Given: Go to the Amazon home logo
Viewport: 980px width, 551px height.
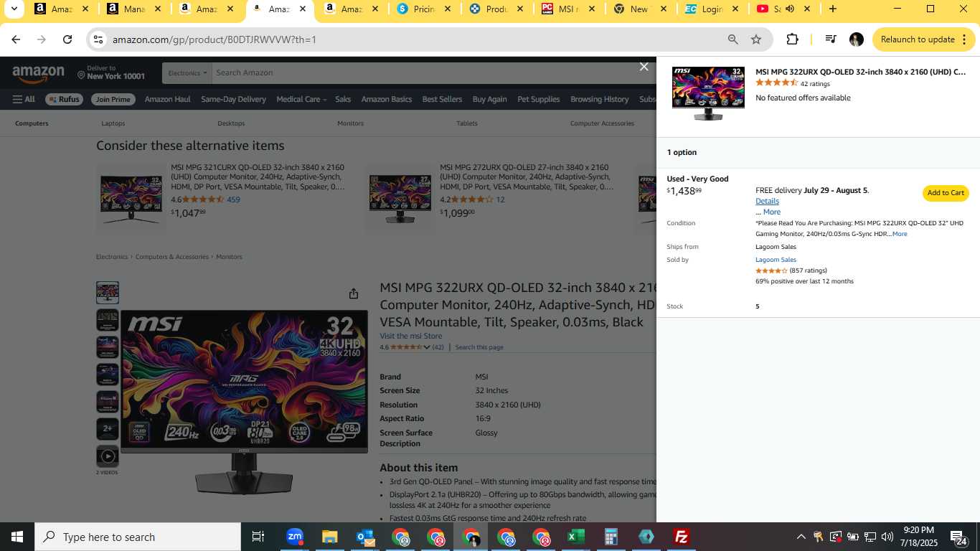Looking at the screenshot, I should tap(38, 73).
